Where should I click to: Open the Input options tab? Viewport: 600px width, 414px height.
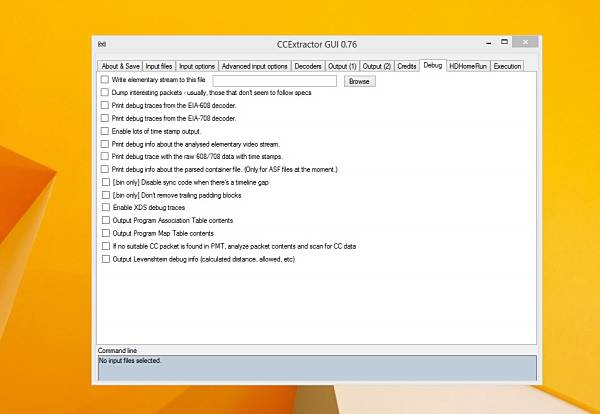tap(197, 66)
